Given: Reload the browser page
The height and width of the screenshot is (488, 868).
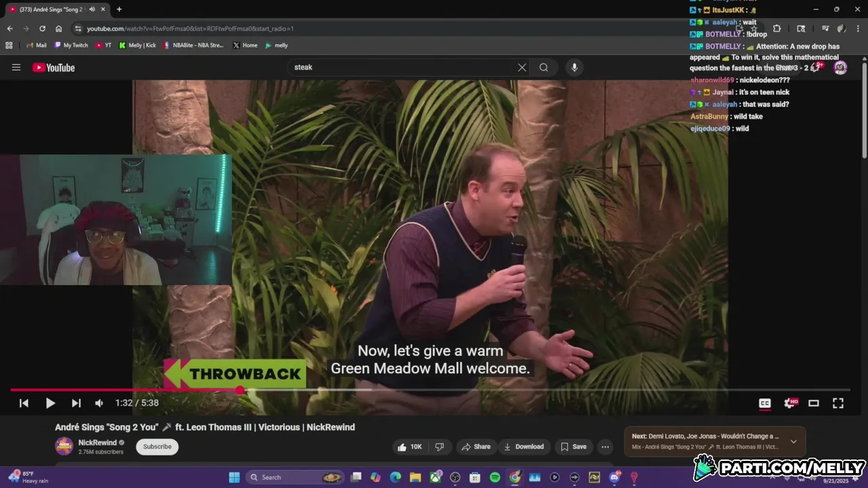Looking at the screenshot, I should click(x=42, y=28).
